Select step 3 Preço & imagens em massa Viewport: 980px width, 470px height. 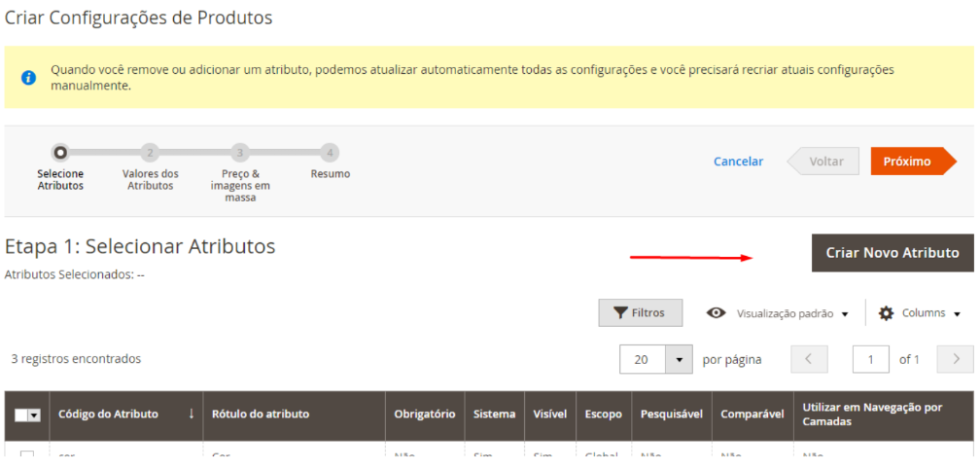tap(239, 153)
